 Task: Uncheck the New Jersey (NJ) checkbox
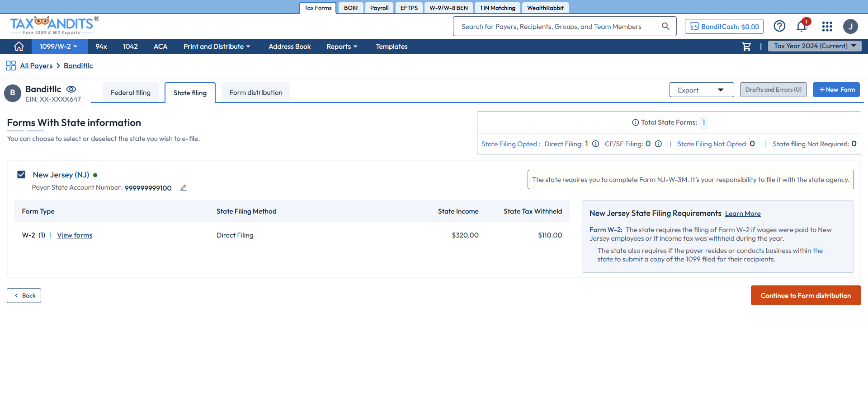coord(21,174)
